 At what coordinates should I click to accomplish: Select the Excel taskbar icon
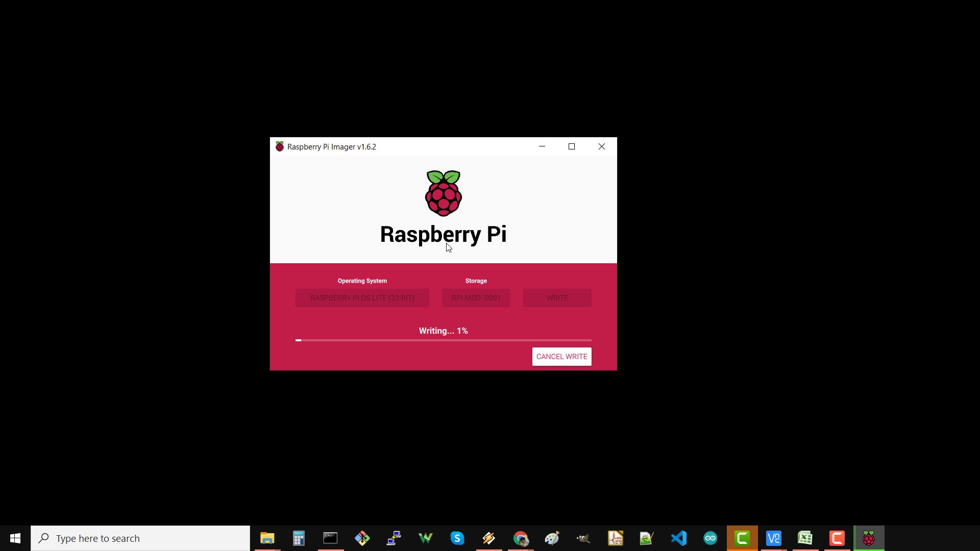(805, 538)
